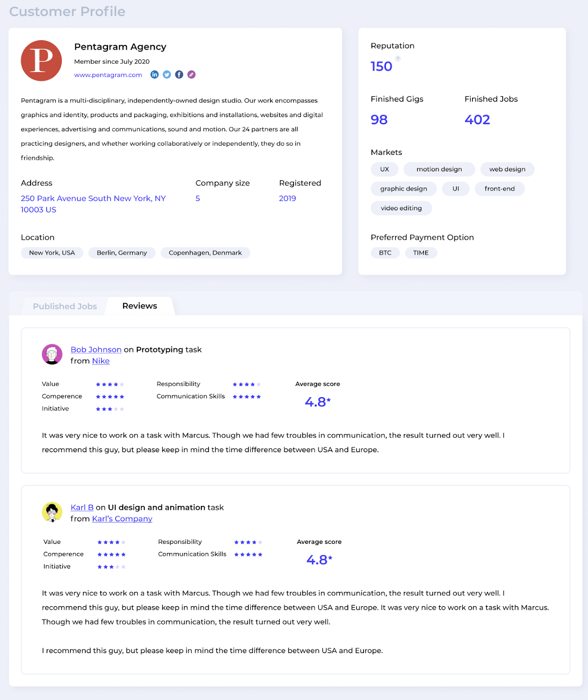The width and height of the screenshot is (588, 700).
Task: Click the purple pen social icon
Action: (x=191, y=75)
